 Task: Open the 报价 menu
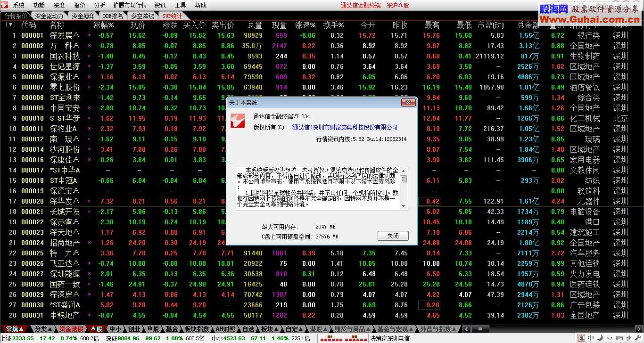[x=80, y=5]
